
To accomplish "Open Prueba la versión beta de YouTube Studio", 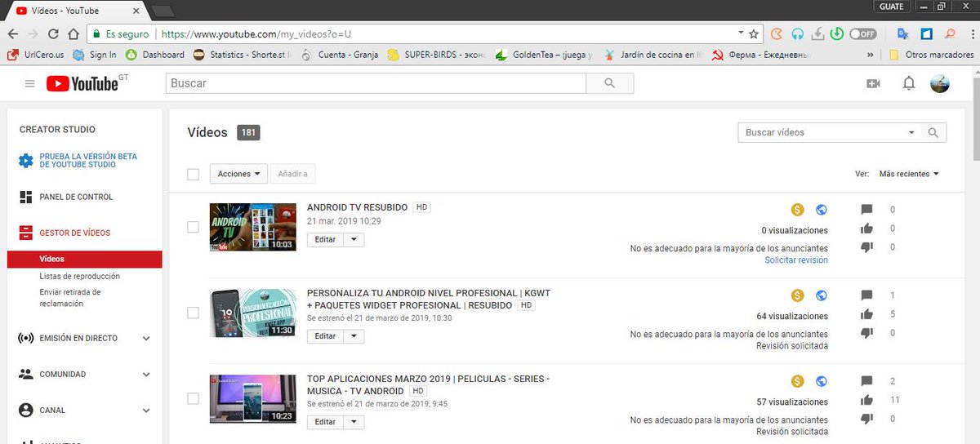I will 88,160.
